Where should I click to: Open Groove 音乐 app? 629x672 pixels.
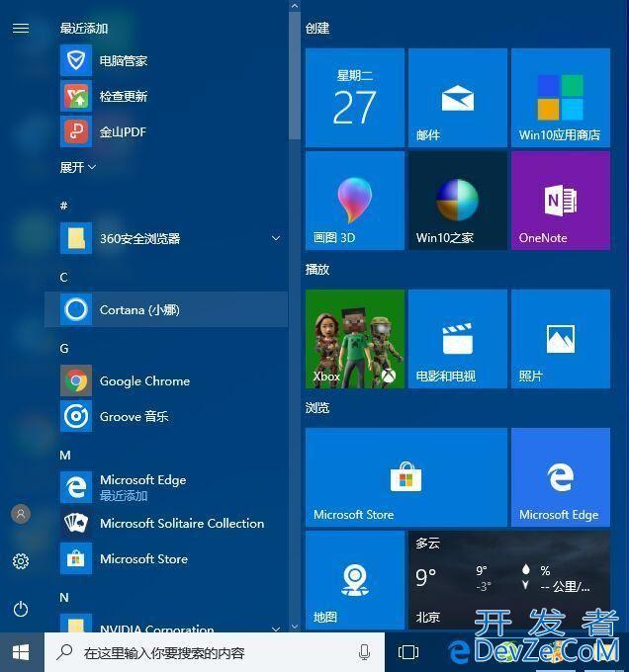click(166, 416)
